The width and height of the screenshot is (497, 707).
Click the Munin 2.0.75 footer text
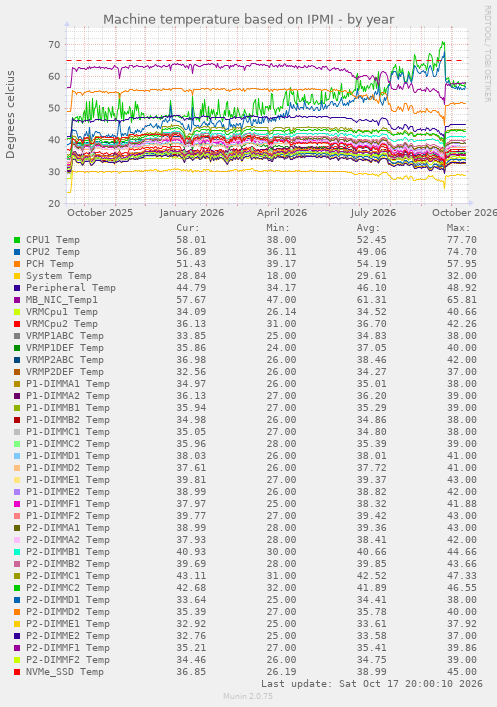click(x=248, y=696)
